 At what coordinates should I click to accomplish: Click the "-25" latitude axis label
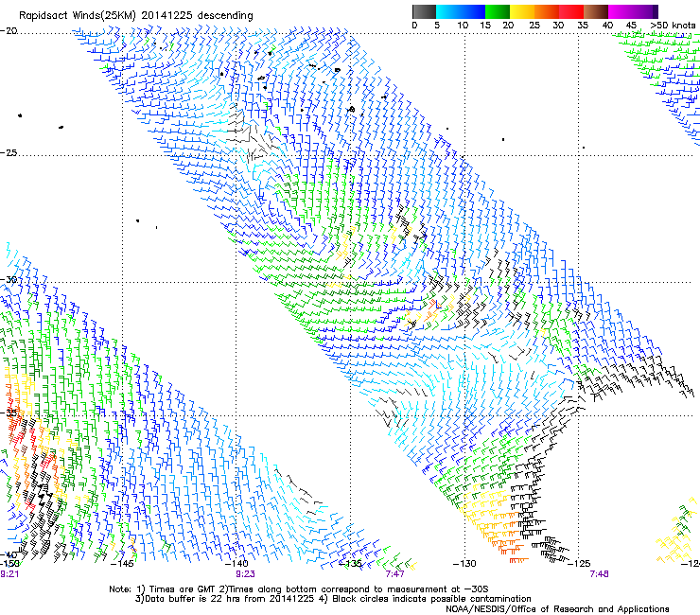tap(9, 152)
